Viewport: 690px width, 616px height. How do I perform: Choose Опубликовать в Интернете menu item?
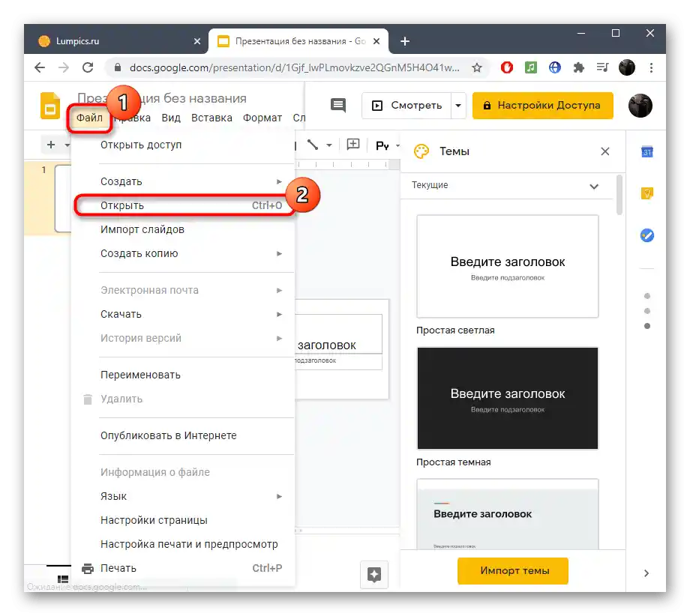pyautogui.click(x=183, y=435)
